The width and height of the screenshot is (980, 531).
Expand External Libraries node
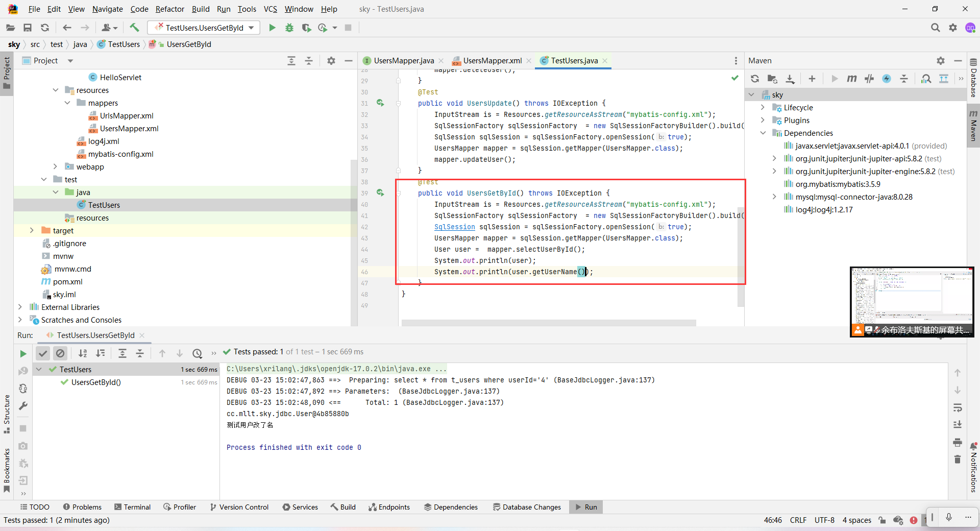[x=20, y=307]
